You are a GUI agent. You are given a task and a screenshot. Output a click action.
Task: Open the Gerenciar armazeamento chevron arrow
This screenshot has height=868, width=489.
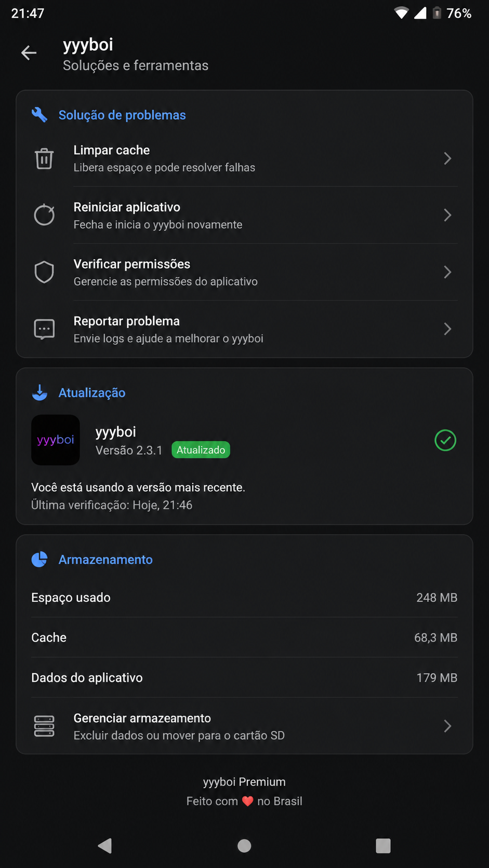(x=447, y=726)
